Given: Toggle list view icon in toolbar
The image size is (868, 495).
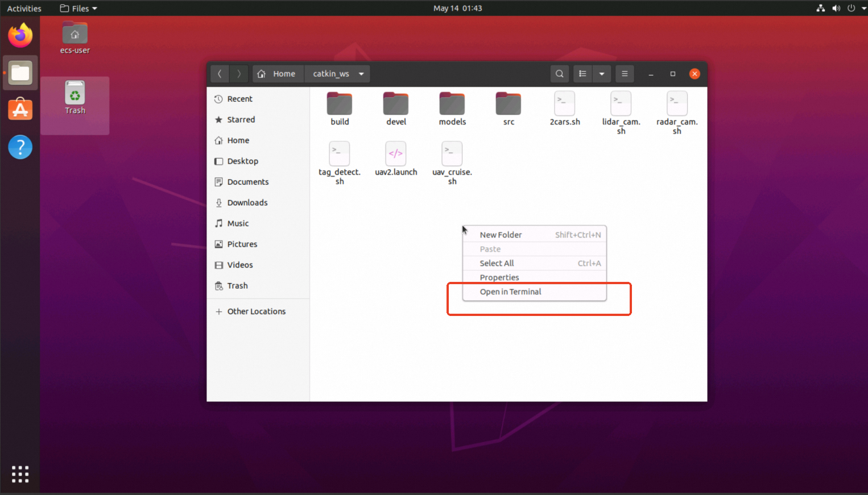Looking at the screenshot, I should pyautogui.click(x=582, y=74).
